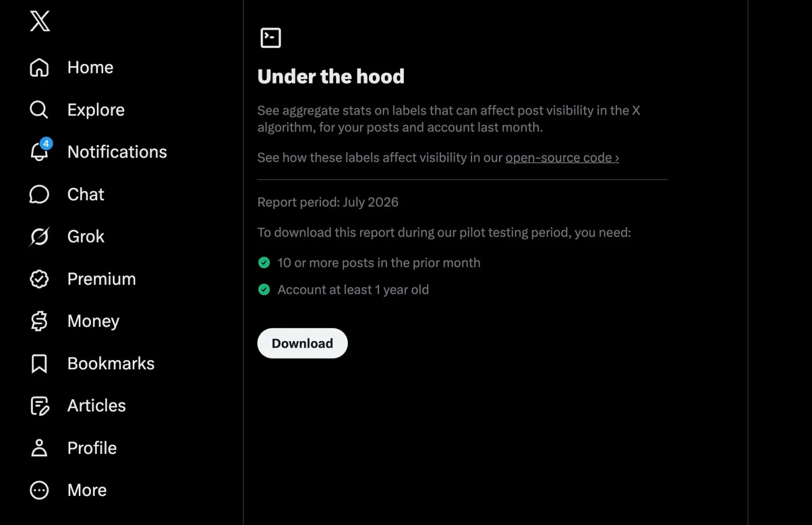Screen dimensions: 812x525
Task: Click the X logo icon
Action: tap(40, 21)
